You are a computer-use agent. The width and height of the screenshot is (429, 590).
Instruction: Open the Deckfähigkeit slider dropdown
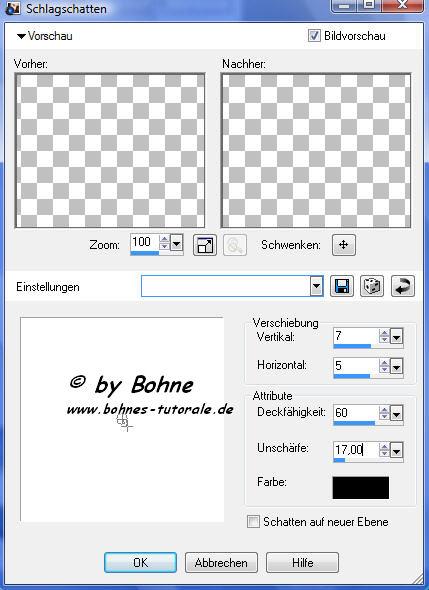point(396,414)
